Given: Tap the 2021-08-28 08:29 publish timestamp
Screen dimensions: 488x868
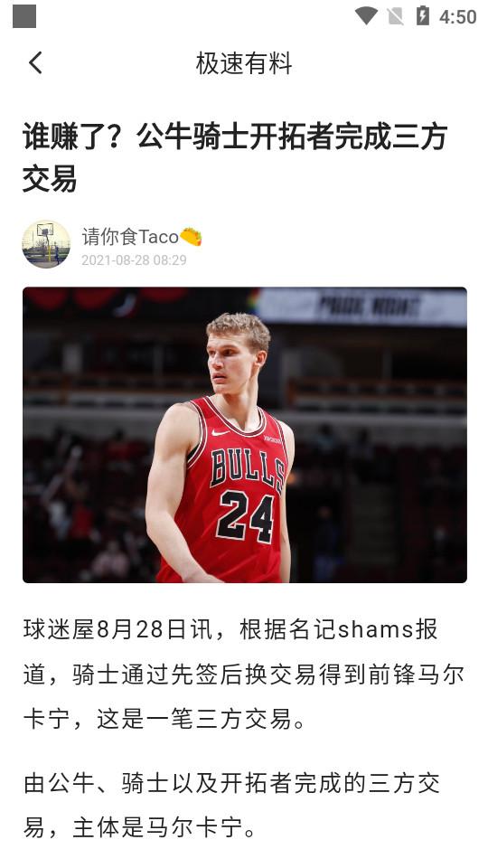Looking at the screenshot, I should click(x=134, y=260).
